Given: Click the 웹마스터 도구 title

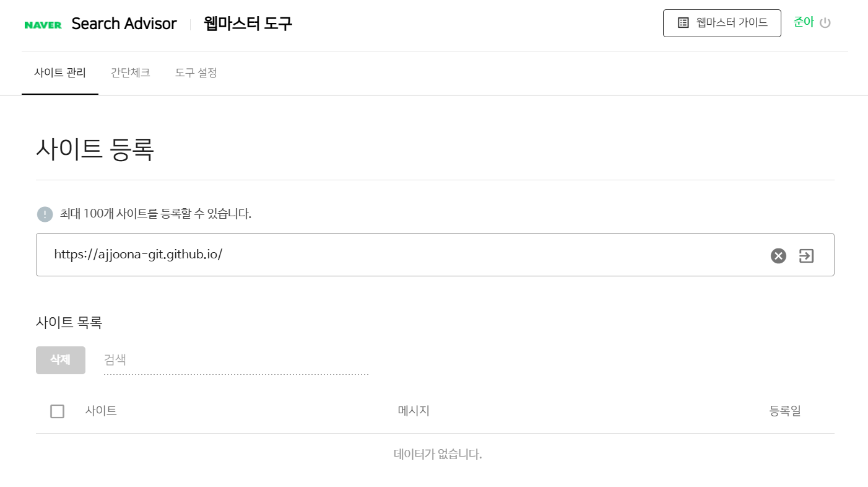Looking at the screenshot, I should click(x=248, y=24).
